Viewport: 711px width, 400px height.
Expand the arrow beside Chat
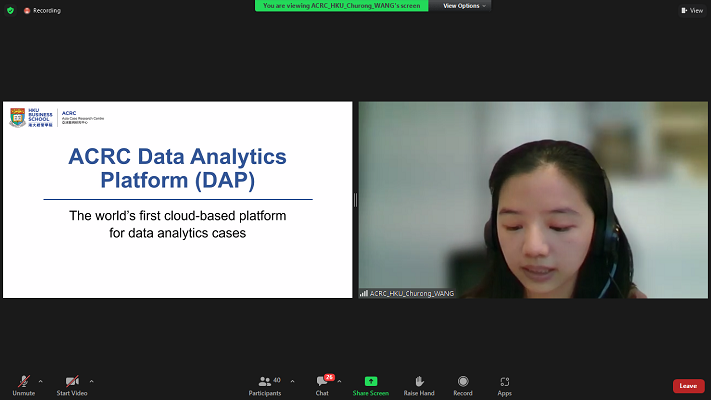[339, 381]
